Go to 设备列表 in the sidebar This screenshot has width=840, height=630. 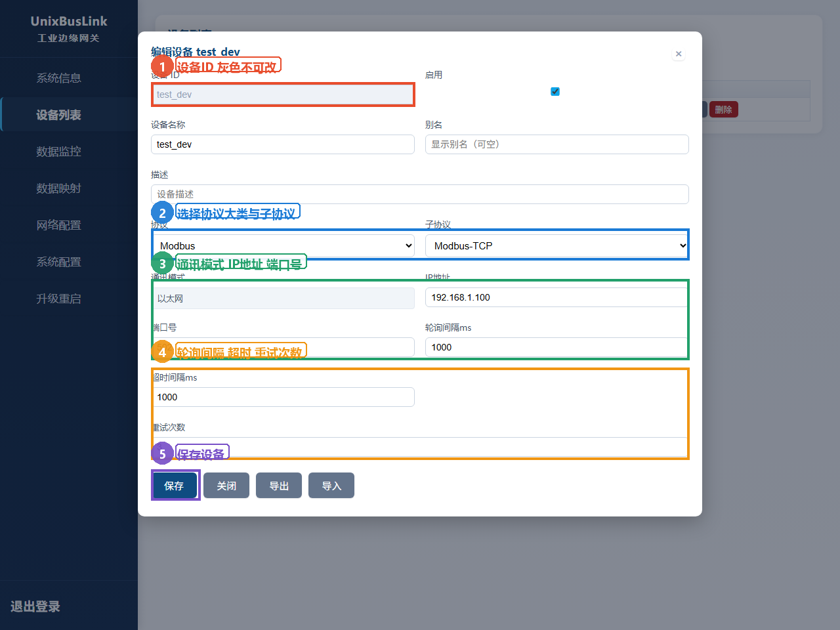(59, 115)
